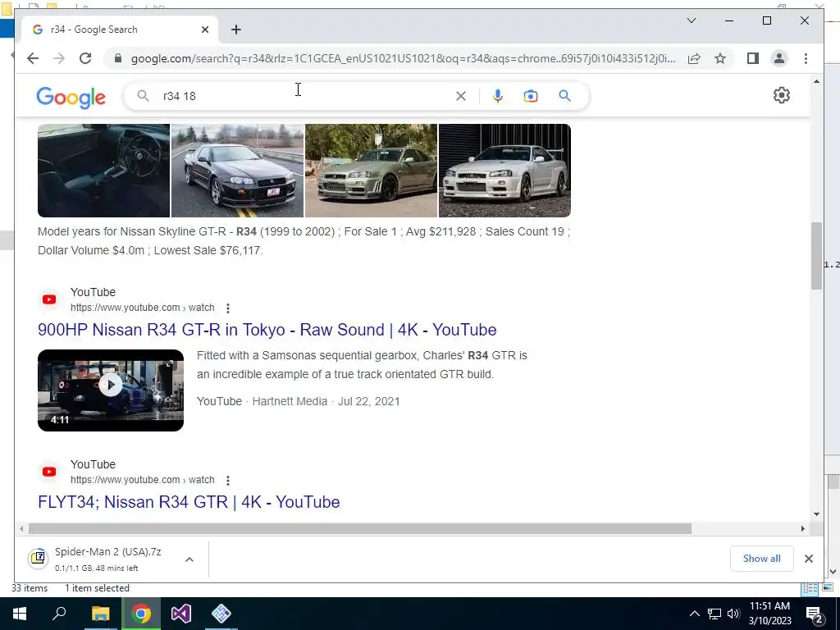Screen dimensions: 840x630
Task: Bookmark this tab with the star
Action: 720,58
